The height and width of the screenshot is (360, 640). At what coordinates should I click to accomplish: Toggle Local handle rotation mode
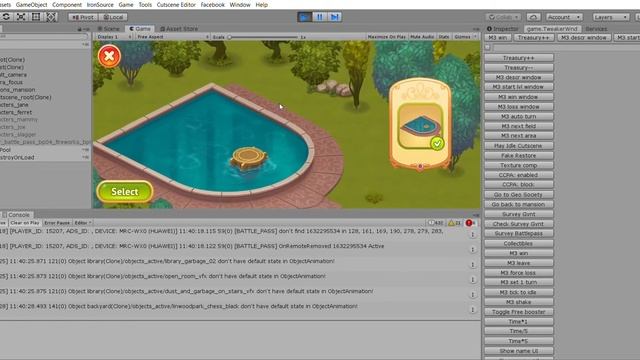coord(113,17)
